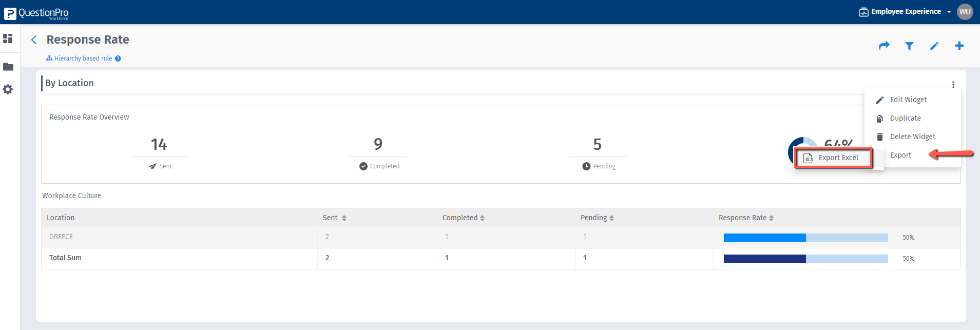Click the WU user avatar
Screen dimensions: 980x330
(965, 12)
